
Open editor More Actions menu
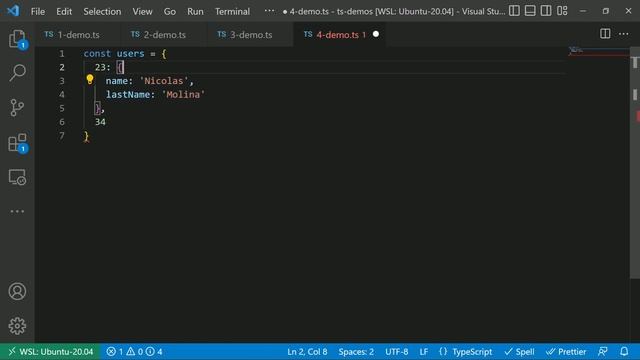point(624,34)
